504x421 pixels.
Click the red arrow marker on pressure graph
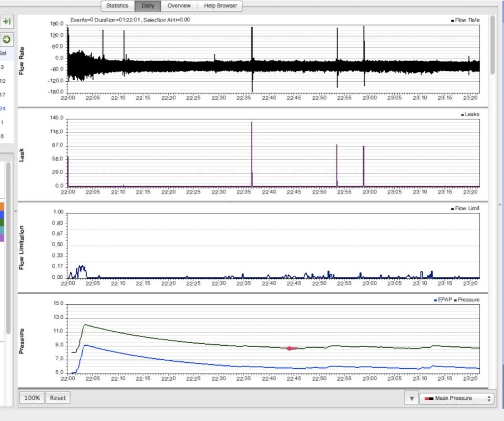[x=292, y=348]
